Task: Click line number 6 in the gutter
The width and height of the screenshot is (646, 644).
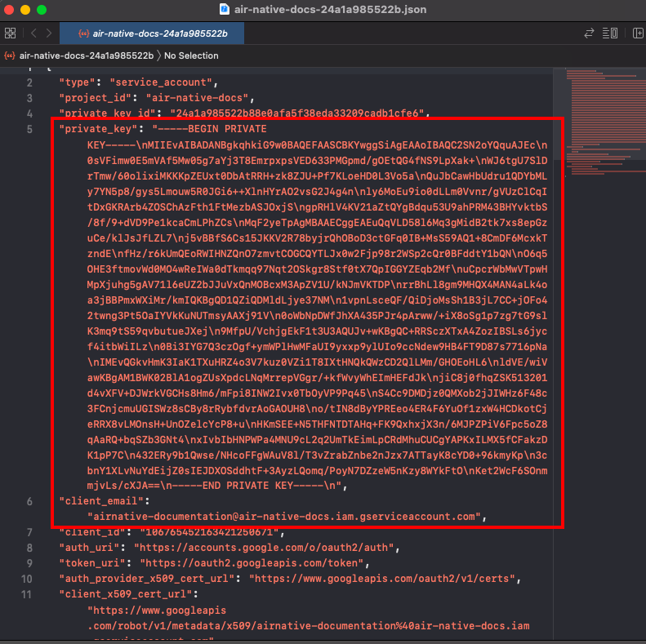Action: (29, 501)
